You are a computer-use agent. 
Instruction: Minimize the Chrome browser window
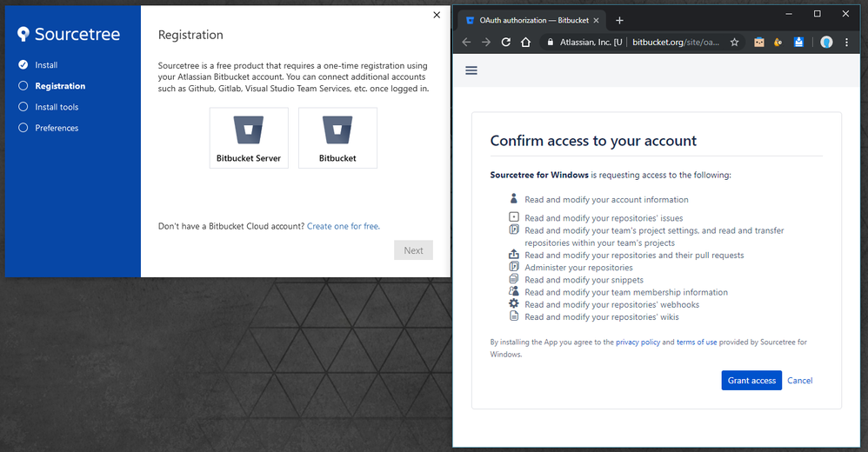(x=789, y=14)
